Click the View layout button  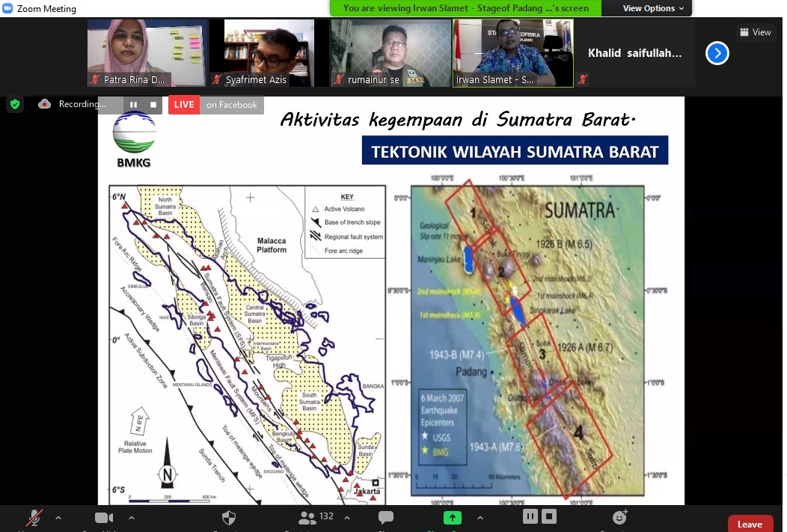(756, 32)
